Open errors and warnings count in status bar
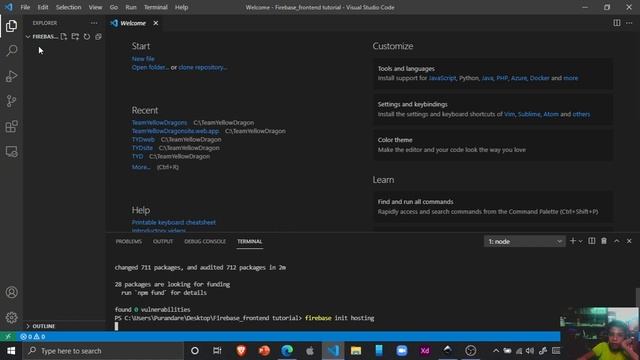The width and height of the screenshot is (640, 360). (33, 337)
